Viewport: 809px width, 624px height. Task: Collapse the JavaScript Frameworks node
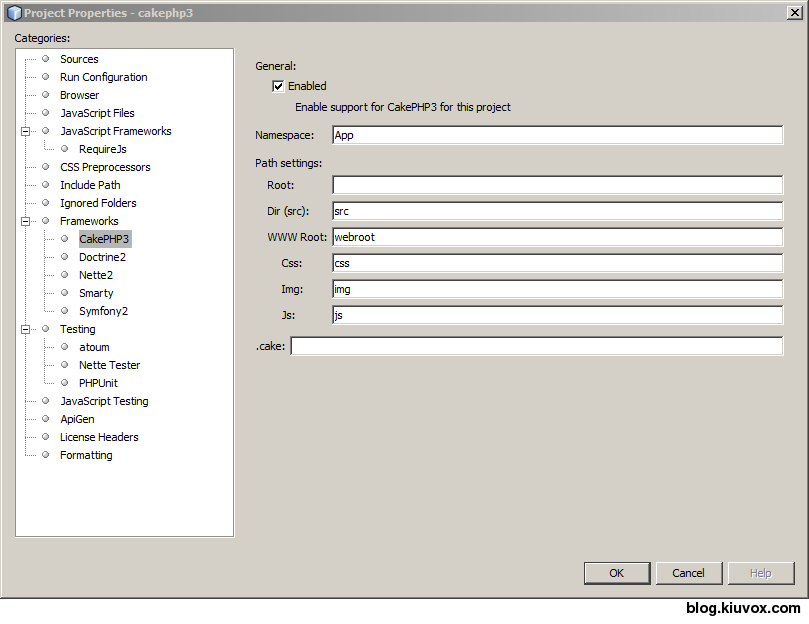pos(27,131)
